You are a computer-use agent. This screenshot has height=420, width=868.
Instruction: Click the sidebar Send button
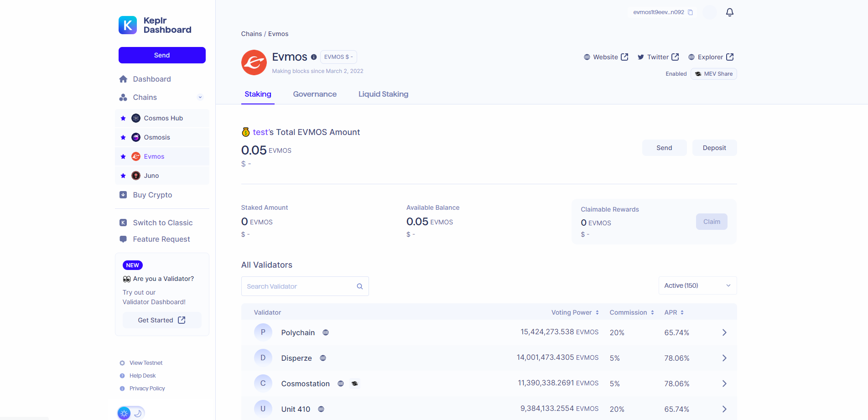click(x=162, y=55)
